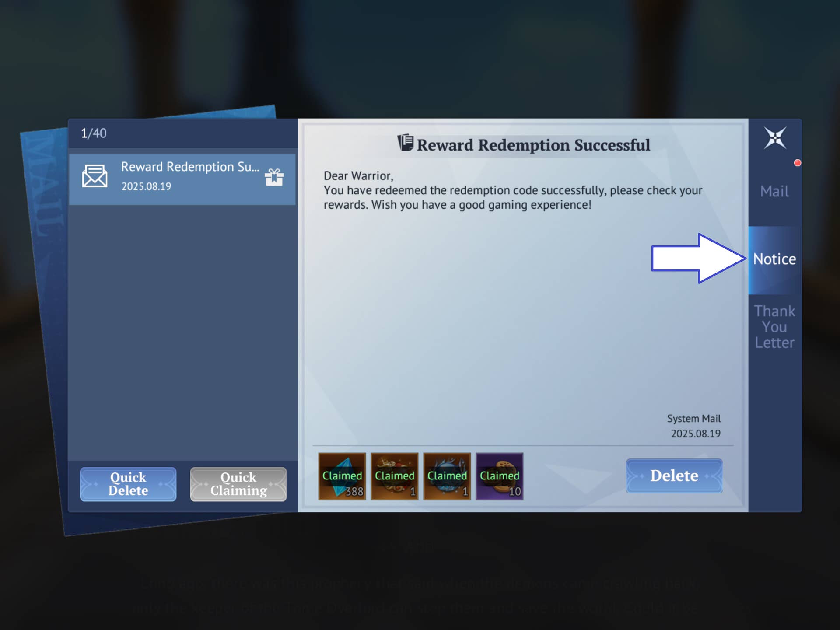The height and width of the screenshot is (630, 840).
Task: Close the mail window with X icon
Action: pyautogui.click(x=775, y=138)
